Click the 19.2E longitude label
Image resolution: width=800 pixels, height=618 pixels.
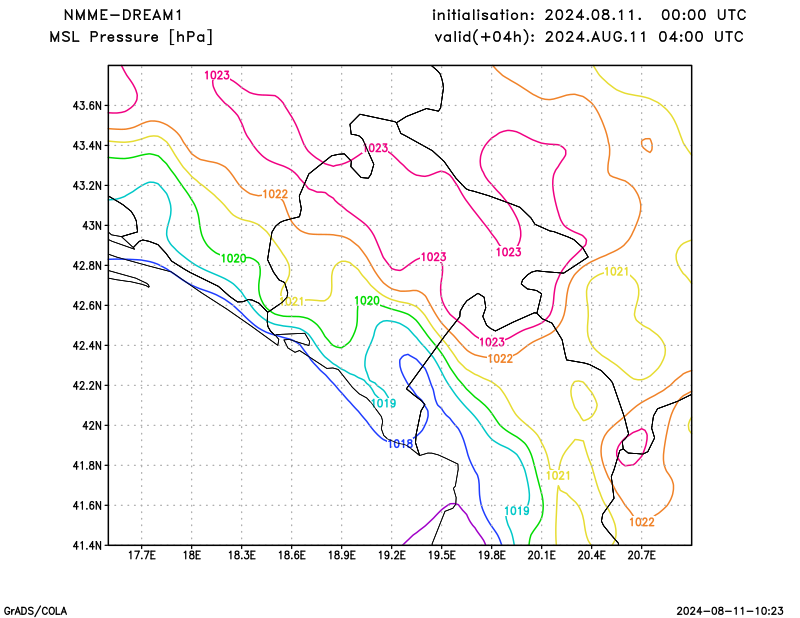tap(391, 555)
